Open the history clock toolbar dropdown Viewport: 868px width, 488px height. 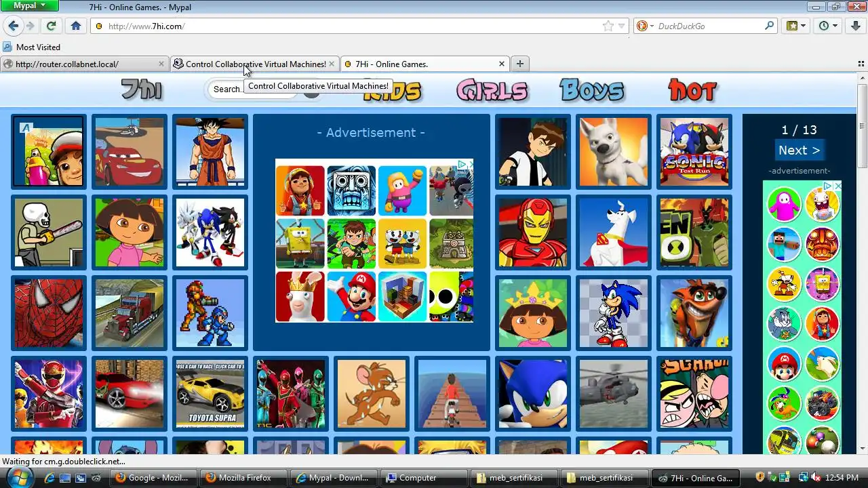828,26
